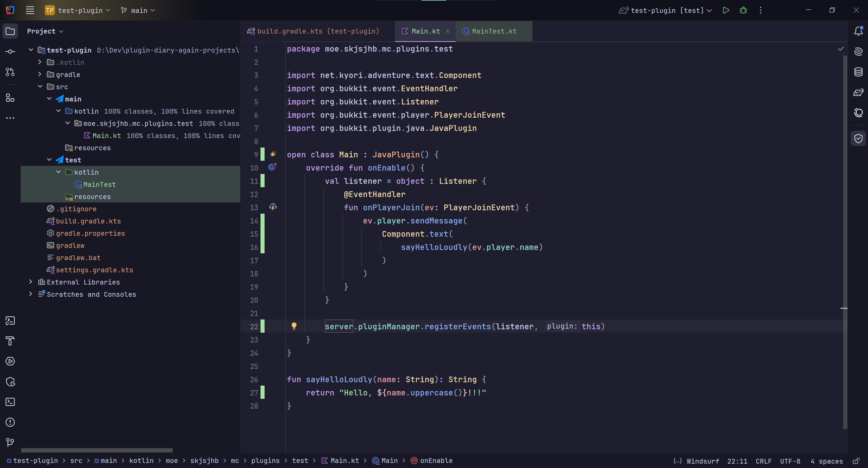Toggle the Project tool window folder icon

point(10,31)
